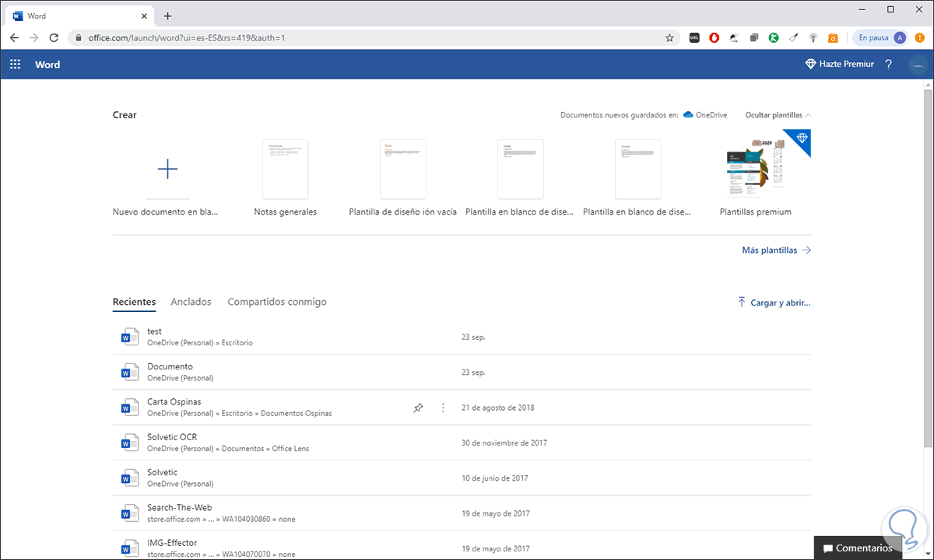Bookmark this page with the star icon
Image resolution: width=934 pixels, height=560 pixels.
669,37
